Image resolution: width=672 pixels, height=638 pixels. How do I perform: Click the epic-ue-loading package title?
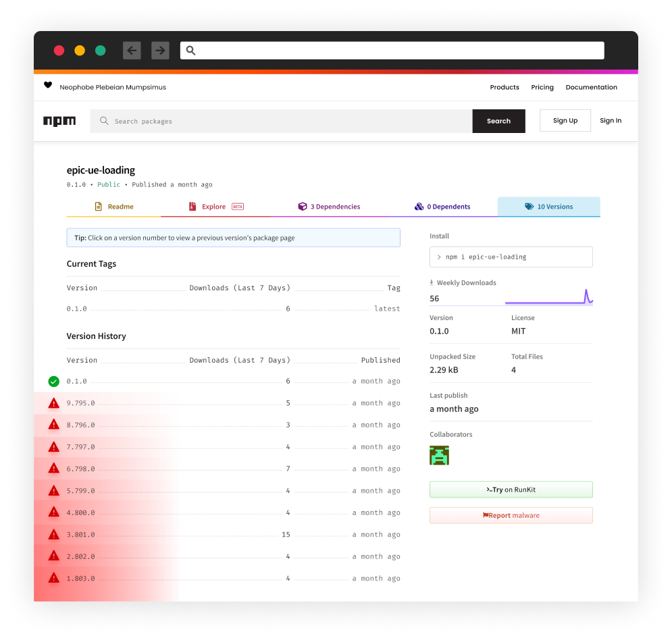(x=101, y=170)
